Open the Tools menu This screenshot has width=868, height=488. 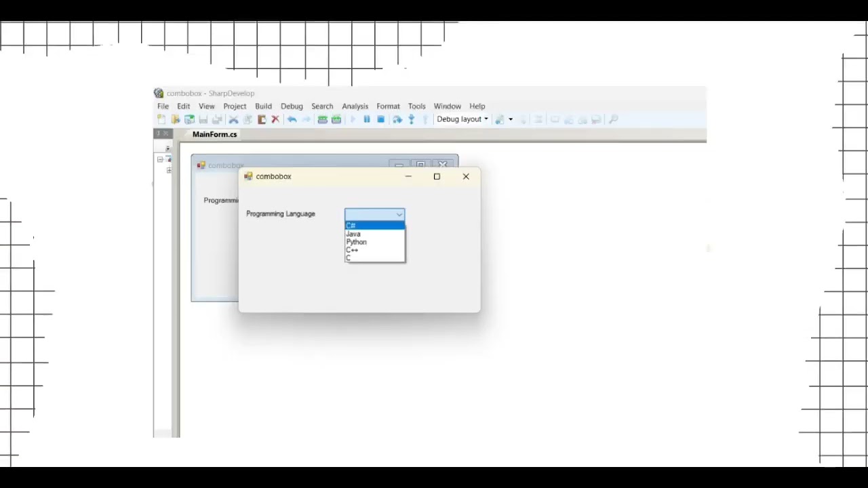417,106
